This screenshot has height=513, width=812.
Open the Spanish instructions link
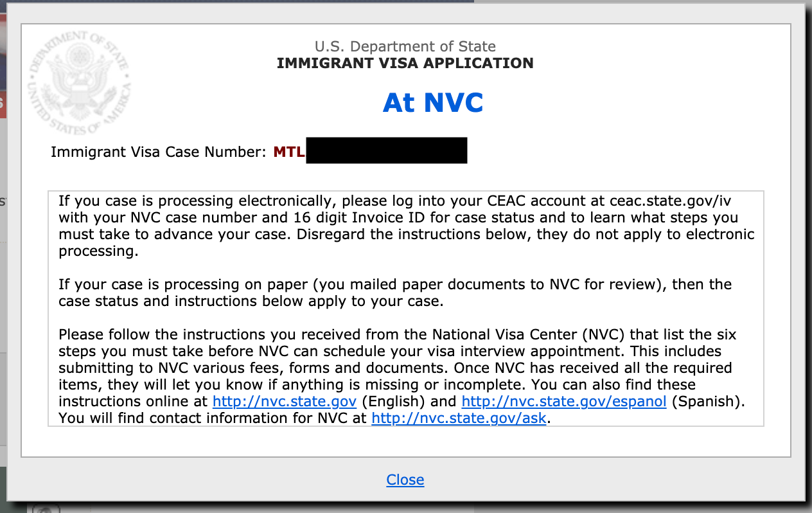tap(563, 401)
